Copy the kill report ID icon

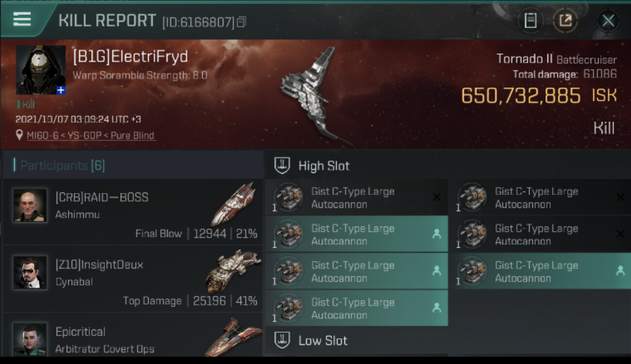[241, 22]
